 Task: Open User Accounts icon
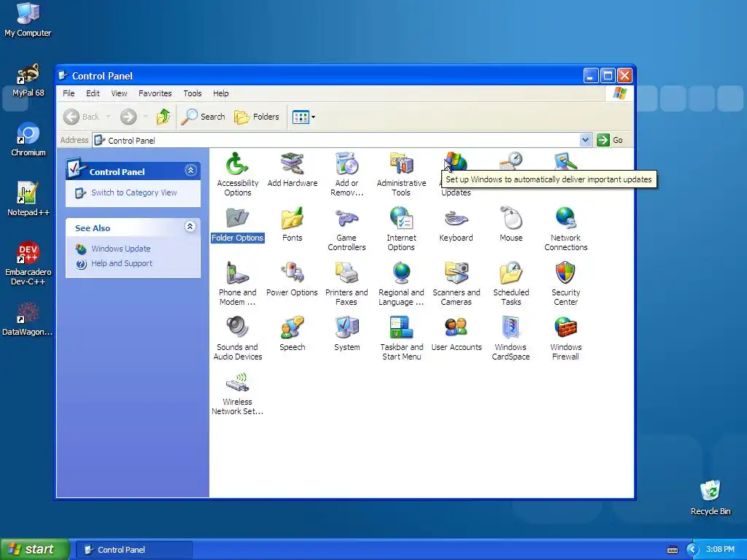point(456,329)
